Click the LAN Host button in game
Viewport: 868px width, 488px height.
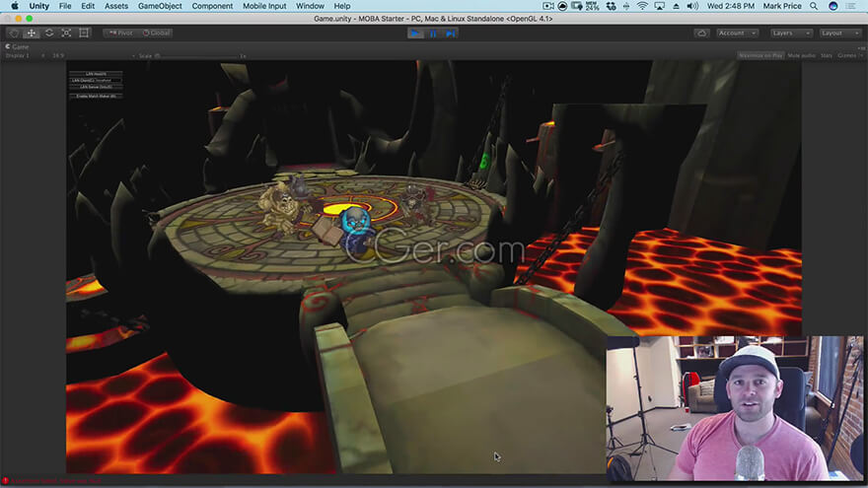click(x=97, y=74)
